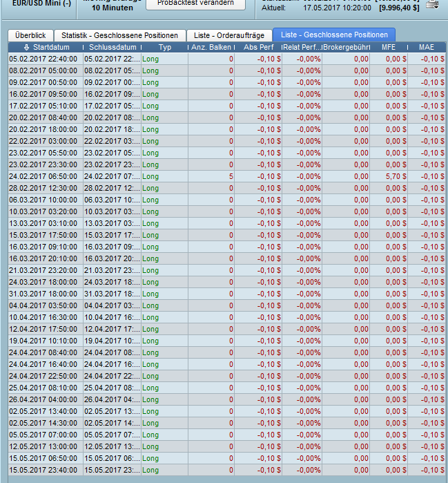Select start date 15.03.2017 17:50:00
Viewport: 448px width, 483px height.
pos(43,236)
